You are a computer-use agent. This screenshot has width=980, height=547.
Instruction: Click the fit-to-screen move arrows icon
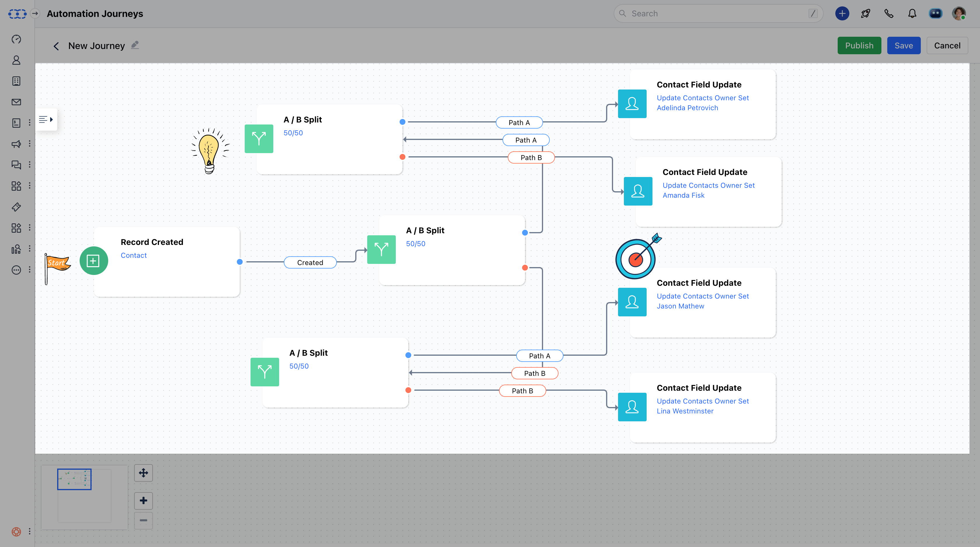click(143, 473)
